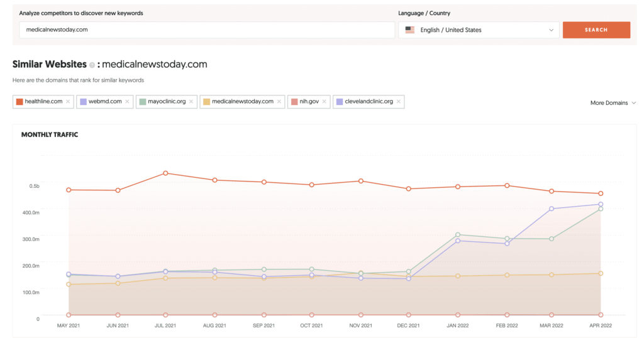Click the medicalnewstoday.com tag label
The image size is (644, 338).
coord(243,101)
